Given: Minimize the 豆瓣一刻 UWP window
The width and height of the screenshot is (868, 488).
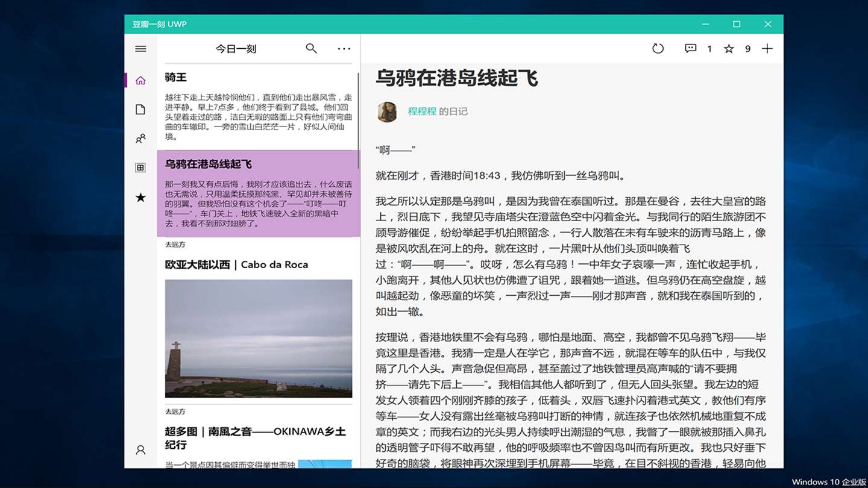Looking at the screenshot, I should coord(706,24).
